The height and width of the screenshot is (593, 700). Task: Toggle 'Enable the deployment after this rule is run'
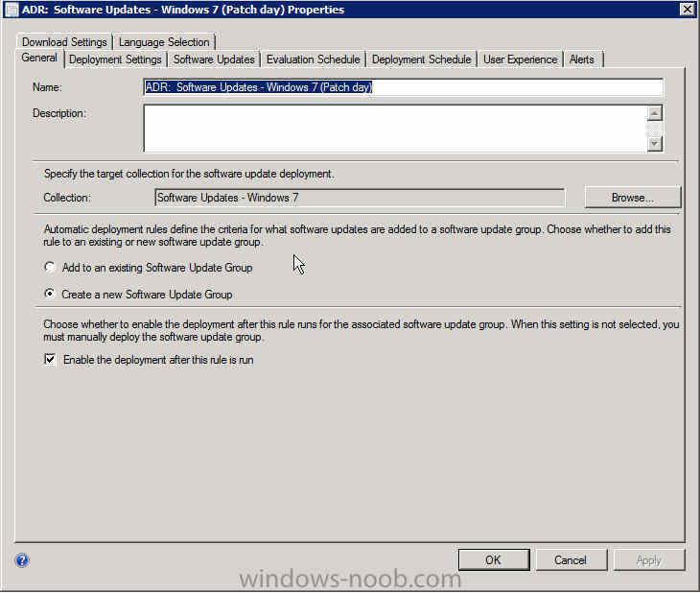(x=149, y=360)
